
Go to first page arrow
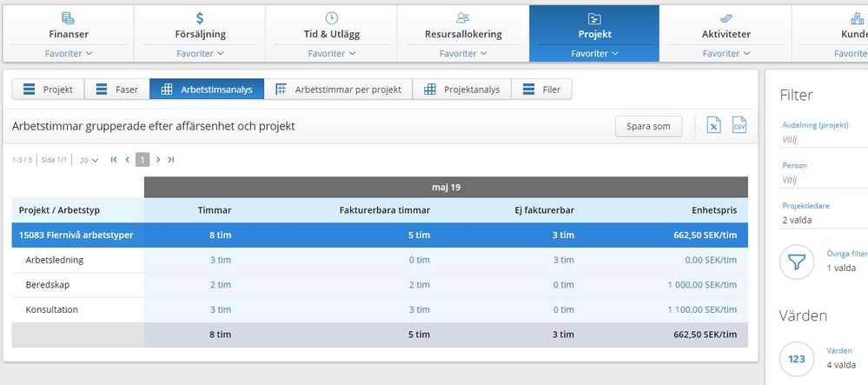(x=114, y=160)
